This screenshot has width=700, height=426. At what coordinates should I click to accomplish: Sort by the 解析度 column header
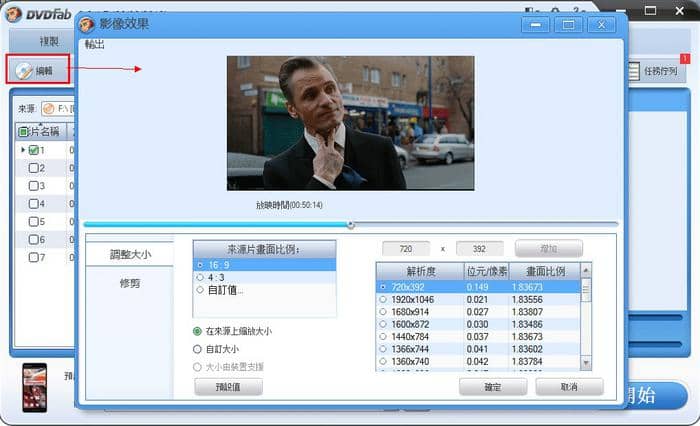tap(421, 271)
